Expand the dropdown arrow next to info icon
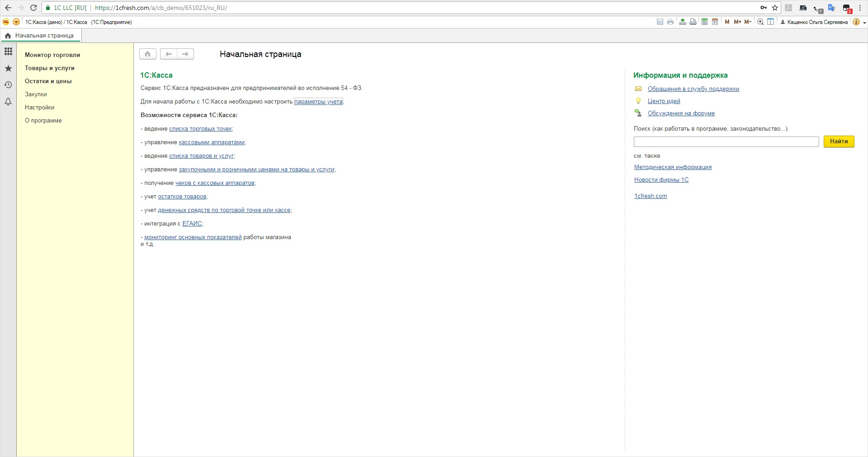The width and height of the screenshot is (868, 457). coord(864,22)
